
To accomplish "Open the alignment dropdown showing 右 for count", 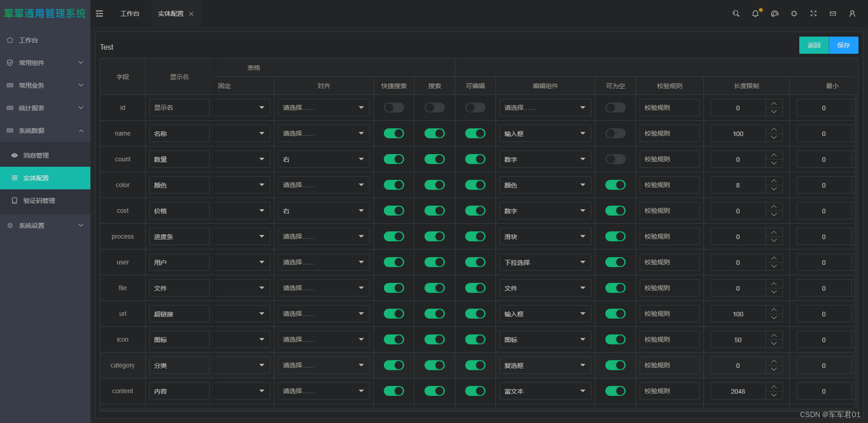I will pos(324,159).
